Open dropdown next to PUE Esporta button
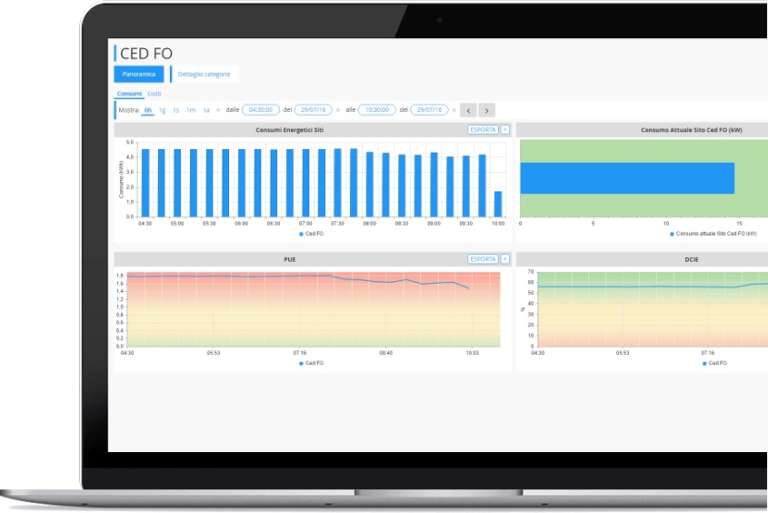Image resolution: width=768 pixels, height=513 pixels. click(505, 259)
